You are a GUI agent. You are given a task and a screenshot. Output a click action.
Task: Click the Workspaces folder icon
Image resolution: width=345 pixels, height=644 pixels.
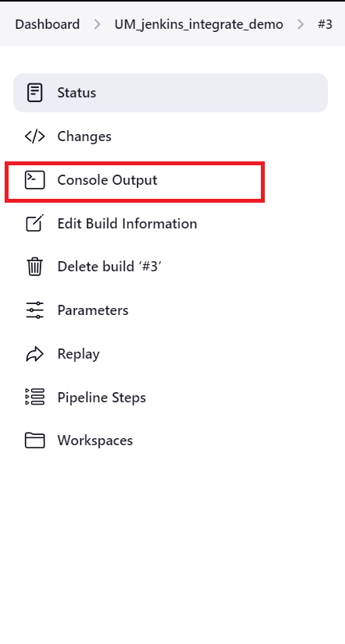click(x=35, y=441)
